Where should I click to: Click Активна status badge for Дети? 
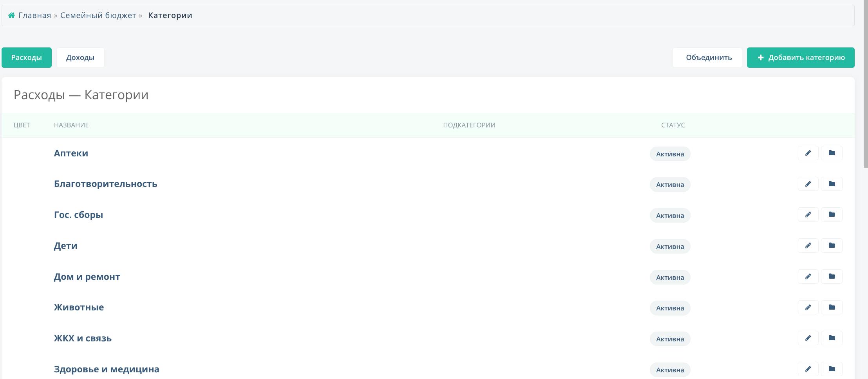click(670, 247)
